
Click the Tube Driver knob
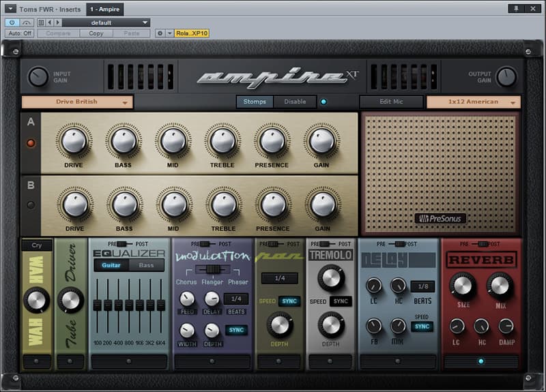(70, 300)
